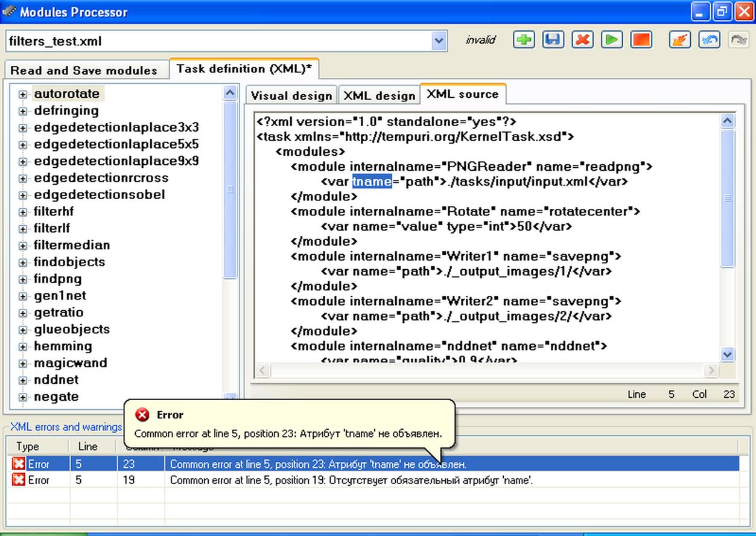This screenshot has height=536, width=756.
Task: Click the PNGReader module line in XML source
Action: pyautogui.click(x=472, y=166)
